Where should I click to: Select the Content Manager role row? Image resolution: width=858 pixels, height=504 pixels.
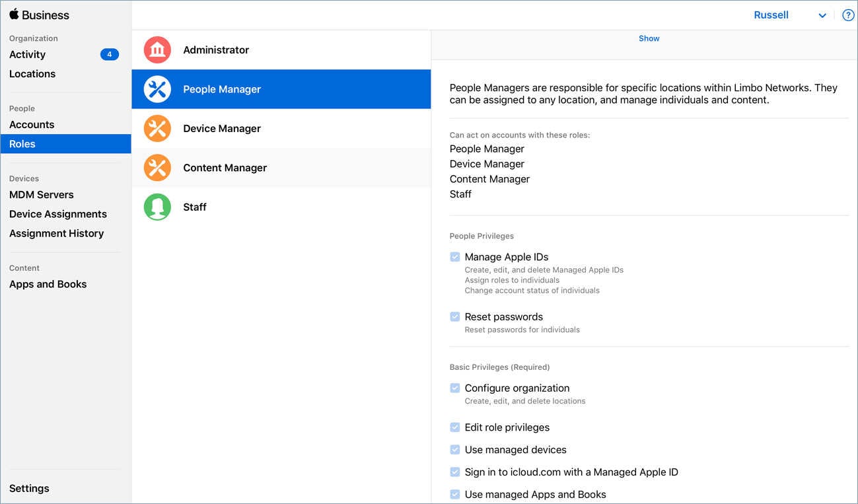coord(281,168)
